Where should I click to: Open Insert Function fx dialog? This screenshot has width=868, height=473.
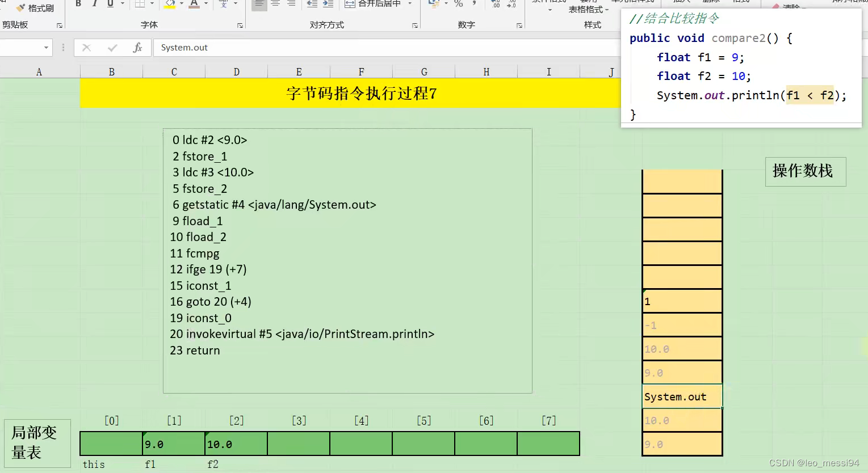click(137, 48)
